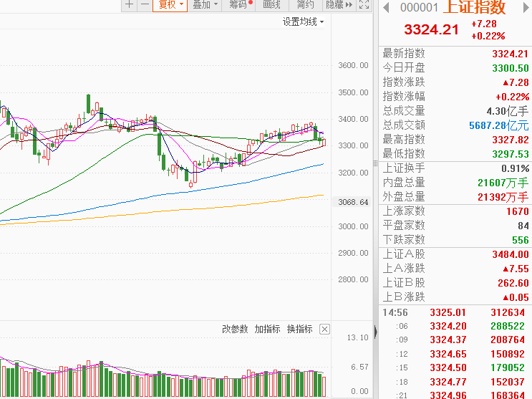Screen dimensions: 532x399
Task: Close the volume indicator panel
Action: point(324,330)
